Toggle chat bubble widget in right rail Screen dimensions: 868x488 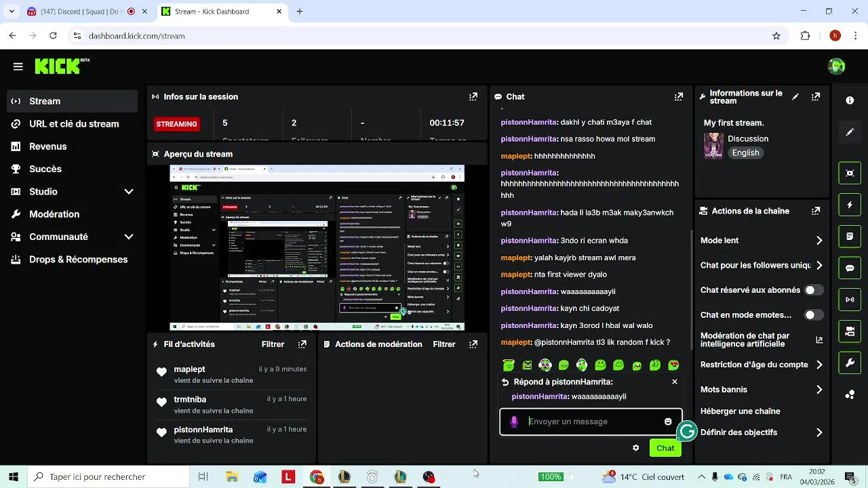tap(850, 268)
